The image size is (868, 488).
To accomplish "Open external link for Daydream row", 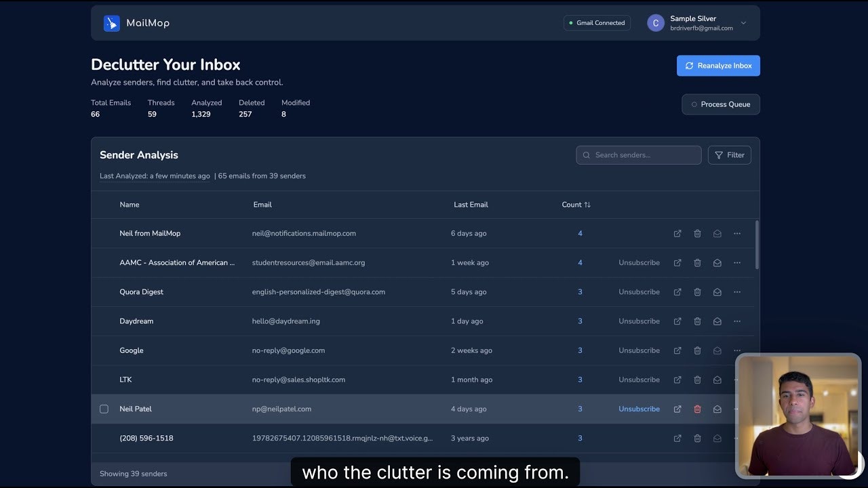I will tap(677, 321).
